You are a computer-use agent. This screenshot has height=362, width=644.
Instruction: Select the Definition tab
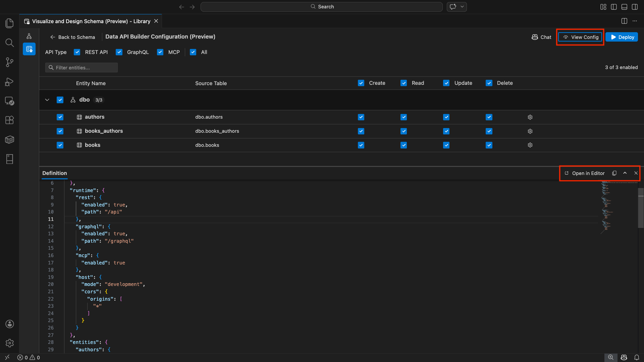pyautogui.click(x=55, y=173)
